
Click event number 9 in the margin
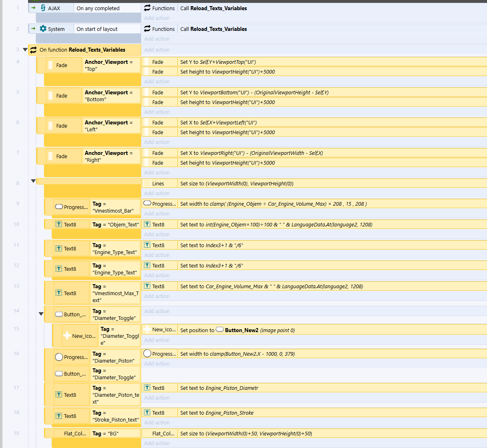(x=18, y=204)
